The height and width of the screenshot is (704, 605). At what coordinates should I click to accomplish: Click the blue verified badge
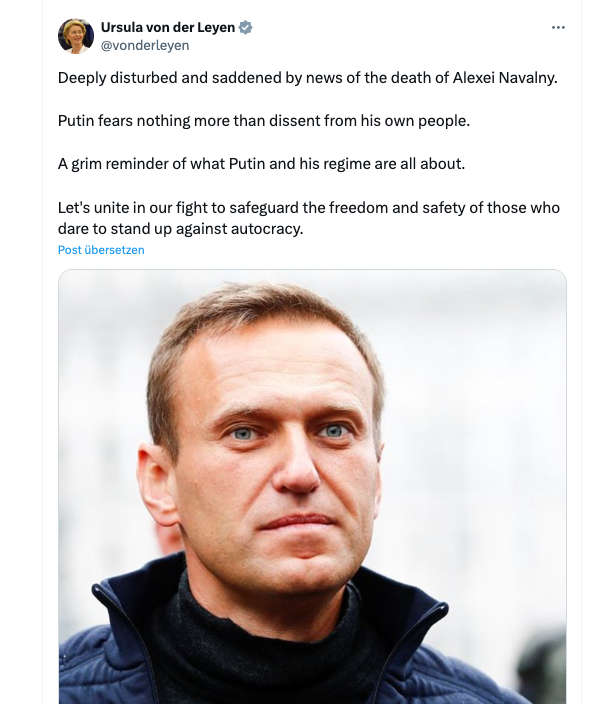coord(245,27)
